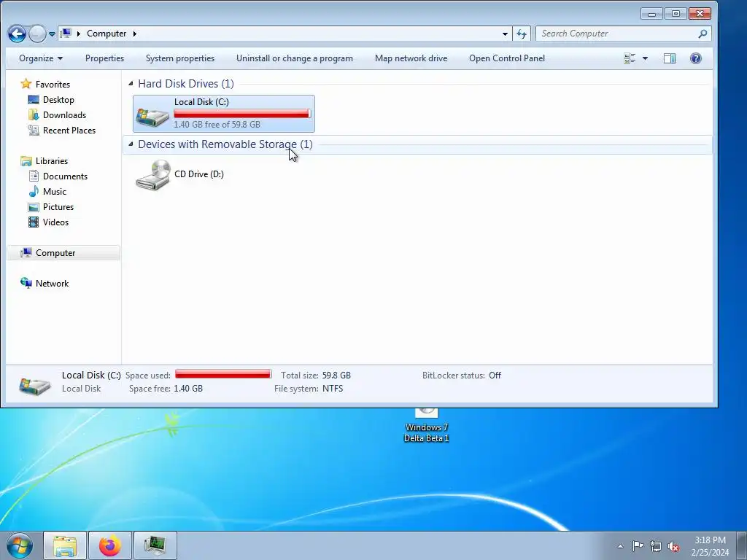747x560 pixels.
Task: Choose Map network drive
Action: (x=411, y=58)
